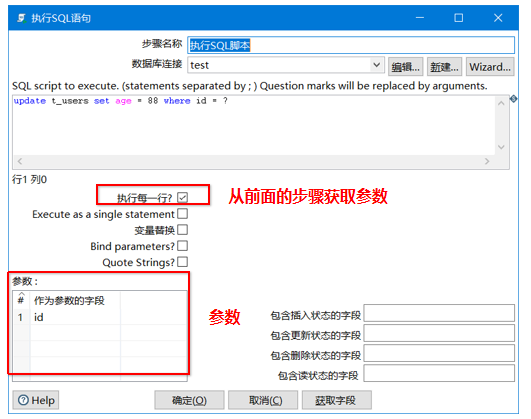The image size is (531, 419).
Task: Click the 步骤名称 input field
Action: pyautogui.click(x=351, y=45)
